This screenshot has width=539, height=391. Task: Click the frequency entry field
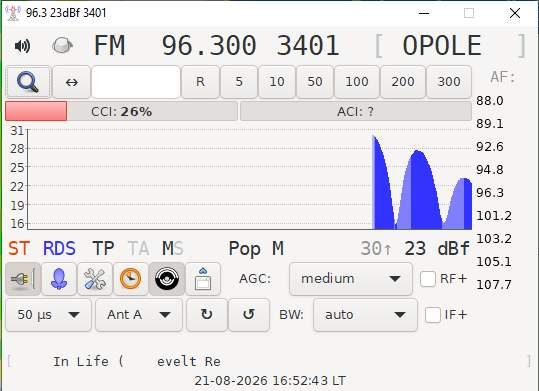(x=136, y=82)
